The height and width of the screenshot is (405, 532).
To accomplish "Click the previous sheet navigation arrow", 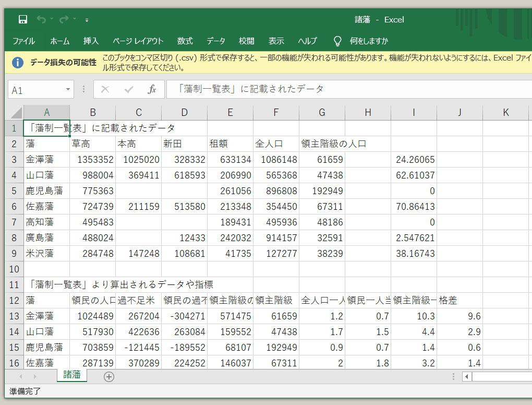I will [21, 376].
